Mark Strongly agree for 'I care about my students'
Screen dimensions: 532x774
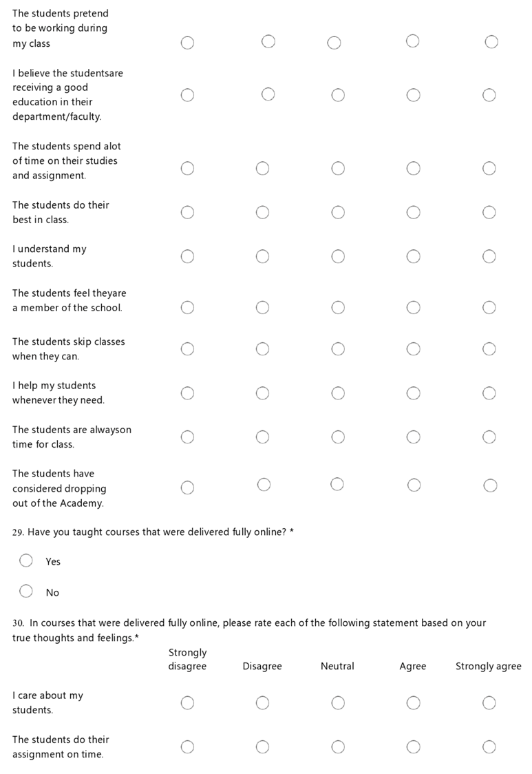pyautogui.click(x=489, y=702)
